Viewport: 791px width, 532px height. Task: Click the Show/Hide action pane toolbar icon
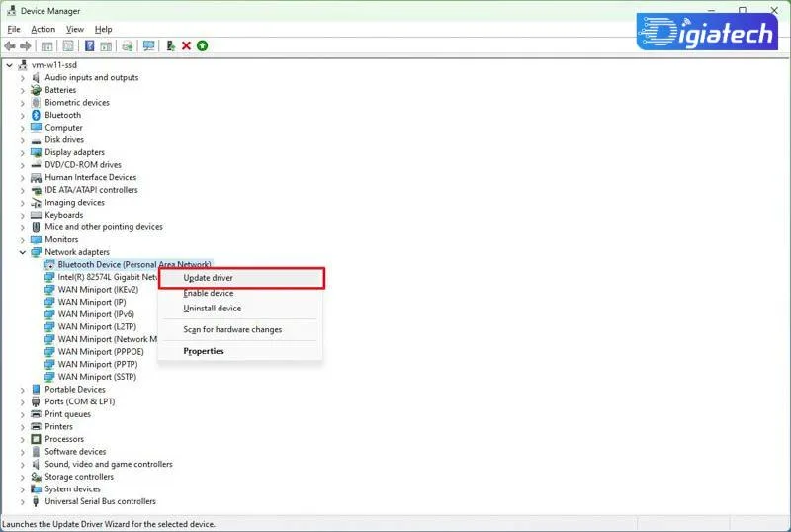pyautogui.click(x=106, y=45)
